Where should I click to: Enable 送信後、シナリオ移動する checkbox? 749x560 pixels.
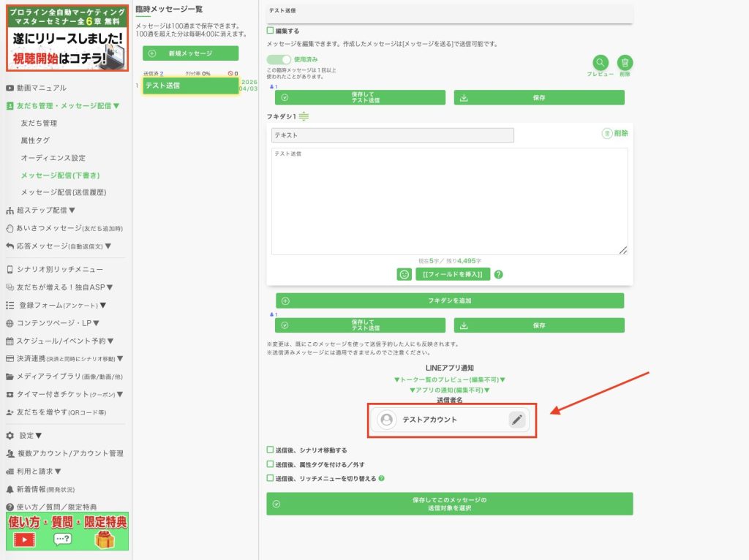tap(271, 450)
